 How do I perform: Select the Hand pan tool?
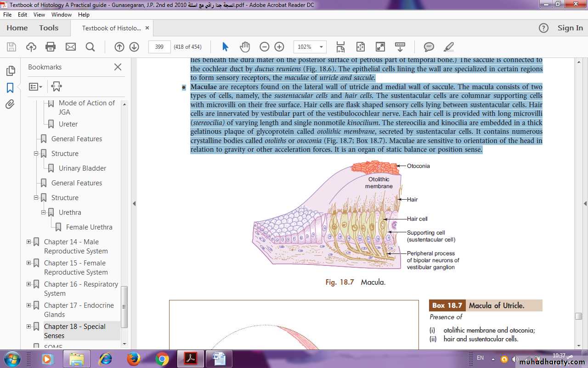coord(244,46)
